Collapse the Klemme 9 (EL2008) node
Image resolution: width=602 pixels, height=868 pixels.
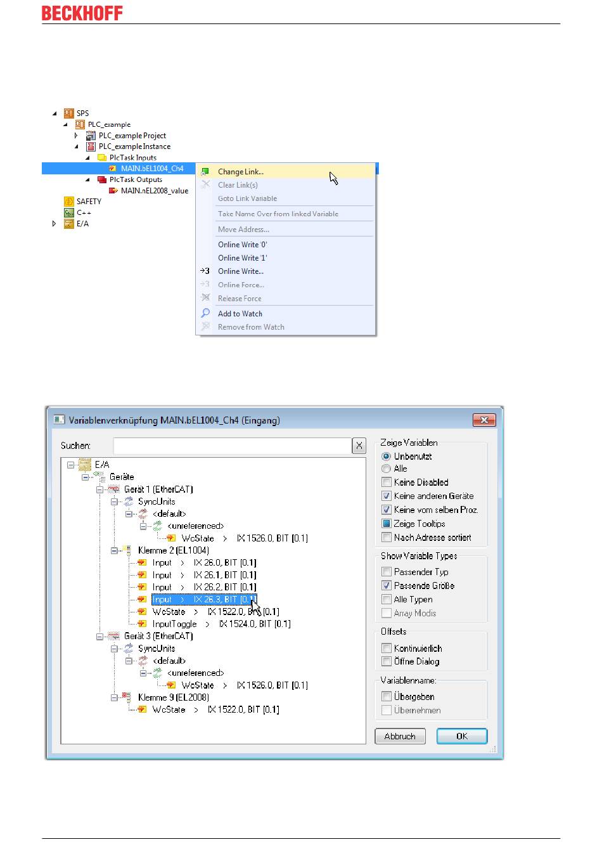tap(115, 697)
